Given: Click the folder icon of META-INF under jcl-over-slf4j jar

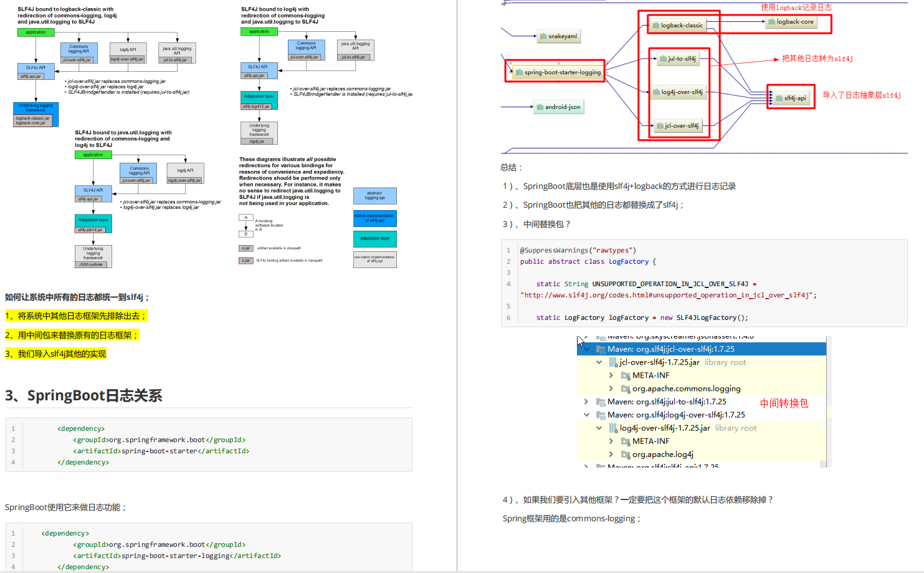Looking at the screenshot, I should click(626, 375).
